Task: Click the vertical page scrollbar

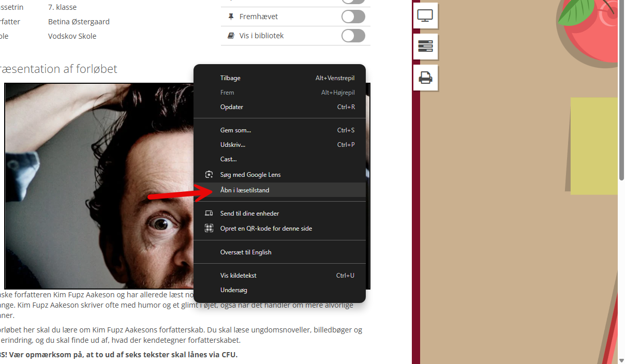Action: click(621, 103)
